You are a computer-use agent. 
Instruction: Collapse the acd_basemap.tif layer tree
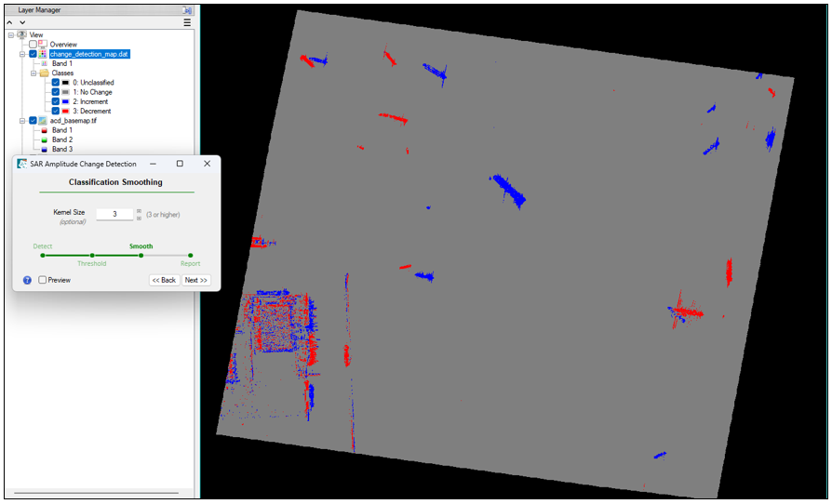(21, 121)
